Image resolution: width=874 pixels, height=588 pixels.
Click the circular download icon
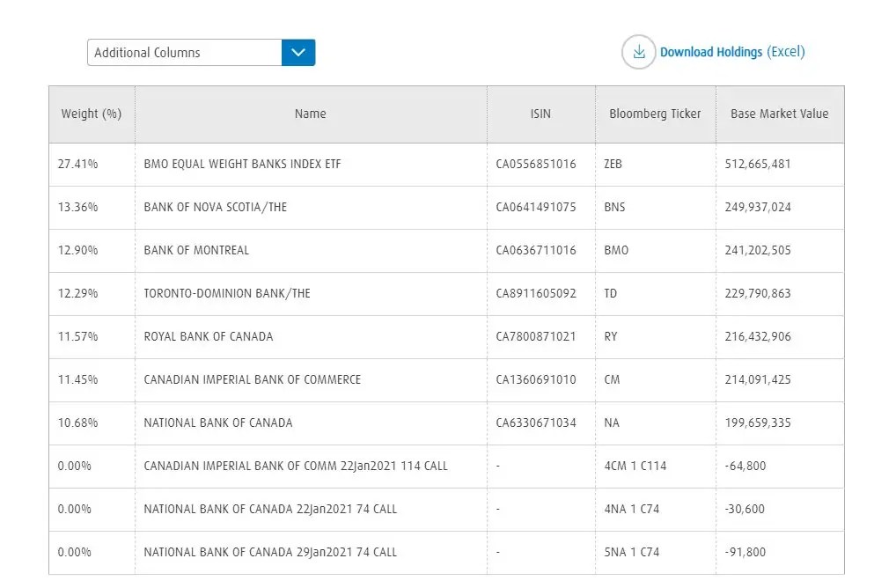pos(638,52)
